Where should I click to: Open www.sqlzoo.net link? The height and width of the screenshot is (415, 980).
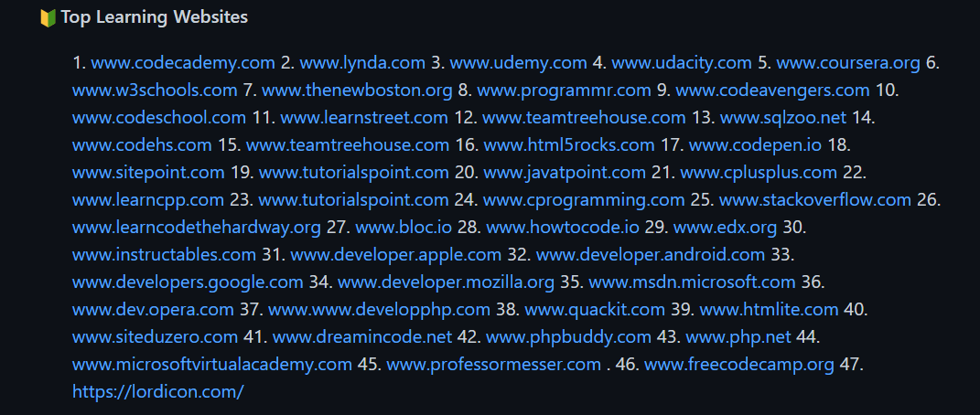tap(783, 117)
